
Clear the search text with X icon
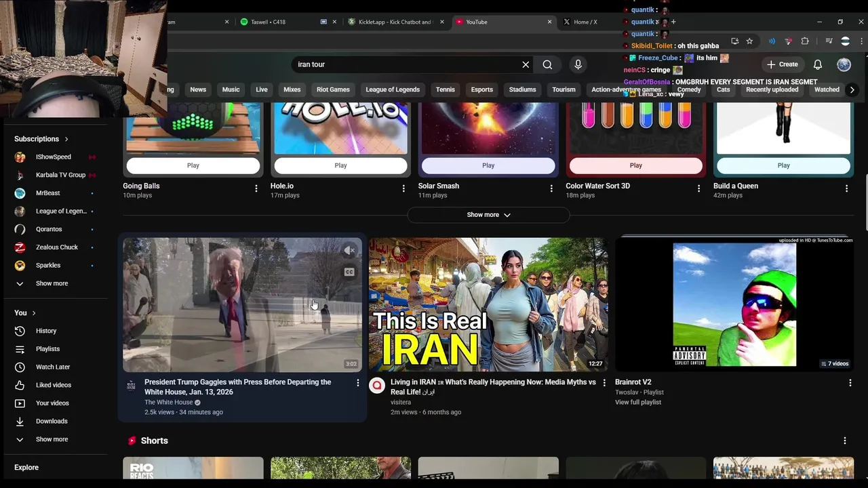click(526, 64)
